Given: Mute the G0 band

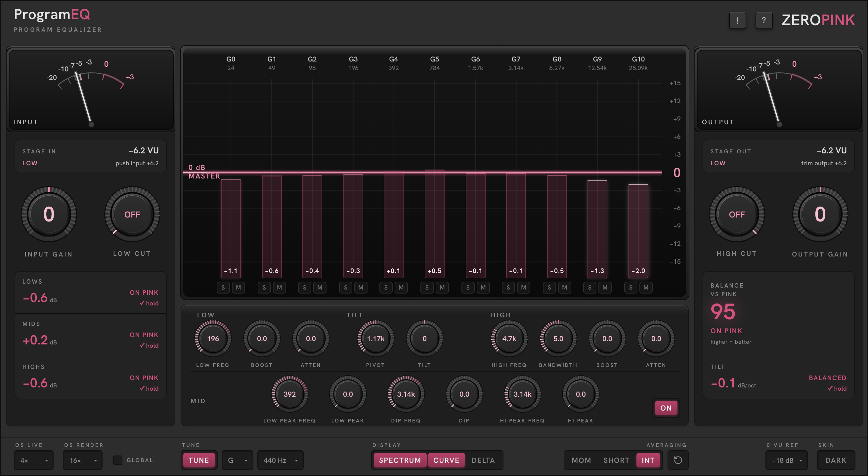Looking at the screenshot, I should pos(239,288).
